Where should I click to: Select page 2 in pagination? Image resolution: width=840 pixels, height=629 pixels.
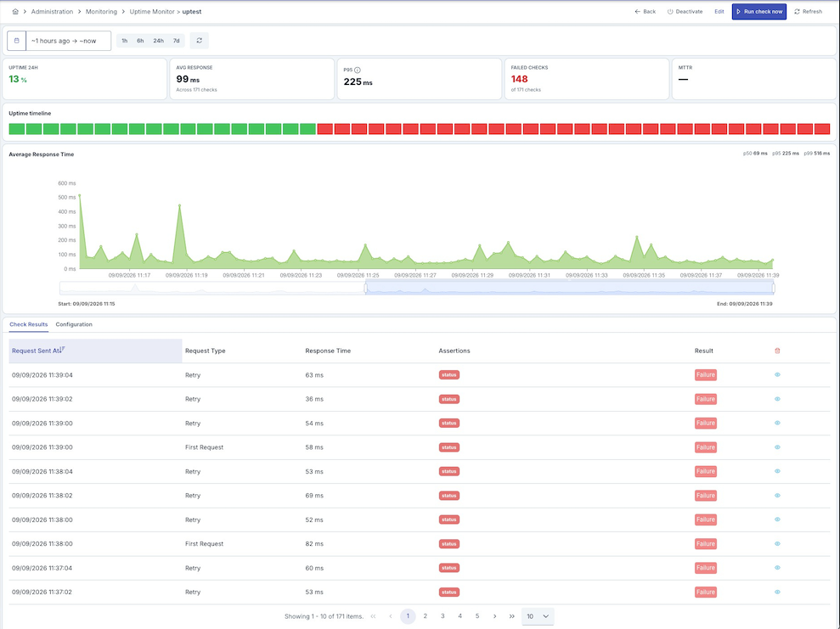click(x=426, y=616)
